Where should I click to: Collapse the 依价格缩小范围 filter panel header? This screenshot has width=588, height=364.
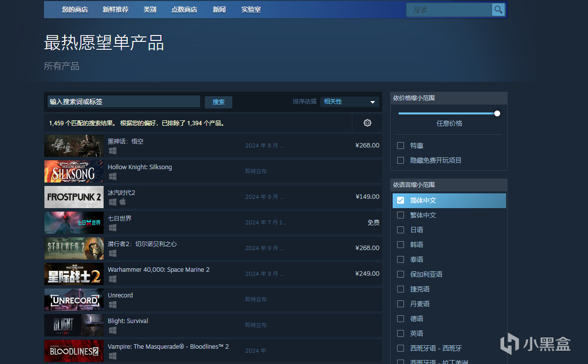[448, 98]
